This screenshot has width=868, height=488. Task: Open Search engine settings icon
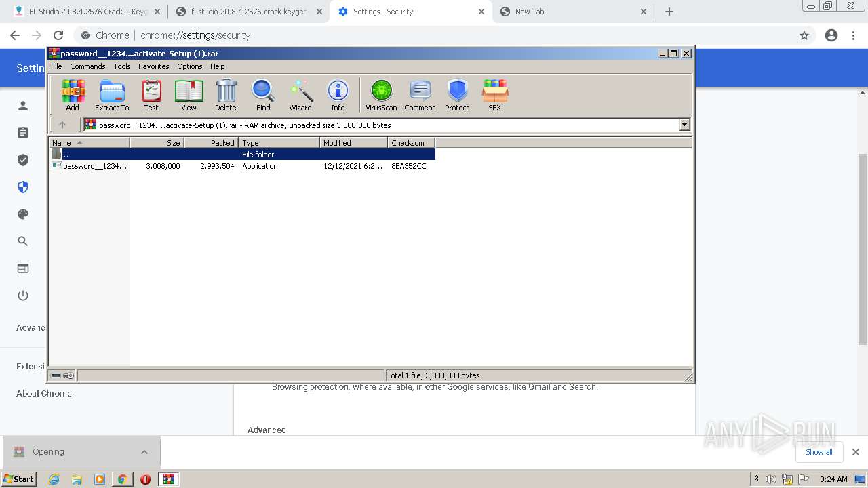(23, 241)
